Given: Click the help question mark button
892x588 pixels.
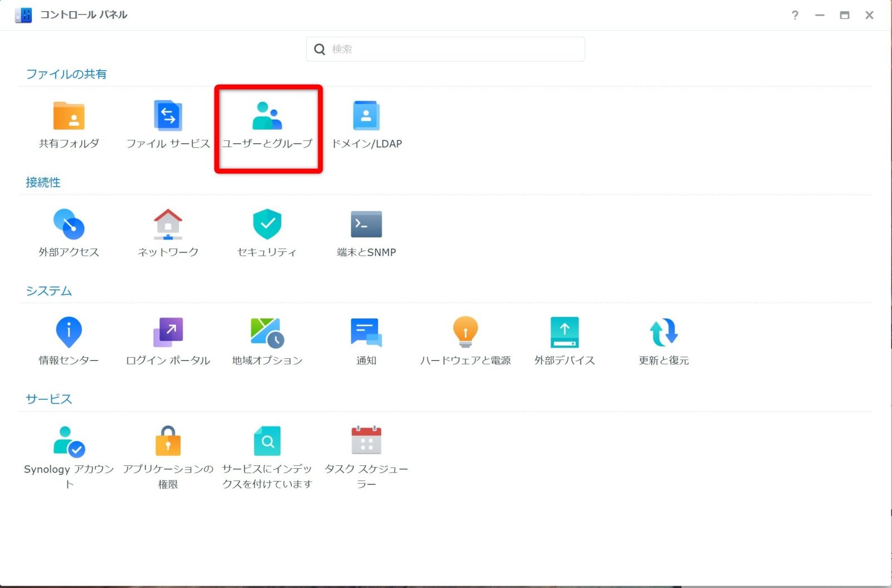Looking at the screenshot, I should pyautogui.click(x=795, y=15).
